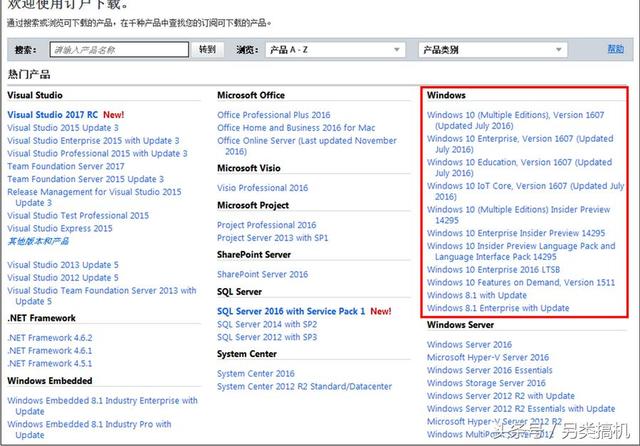Viewport: 640px width, 446px height.
Task: Open .NET Framework 4.6.2 link
Action: [x=50, y=338]
